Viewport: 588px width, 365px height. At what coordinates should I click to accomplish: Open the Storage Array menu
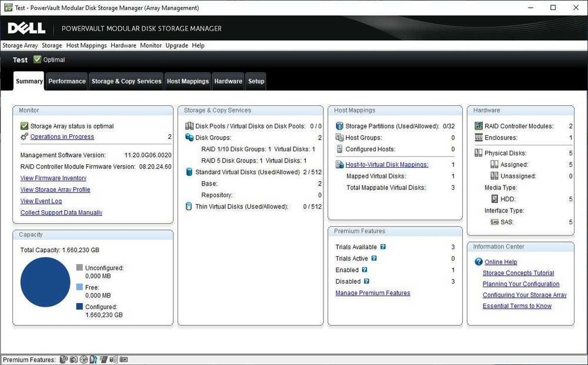pyautogui.click(x=20, y=45)
